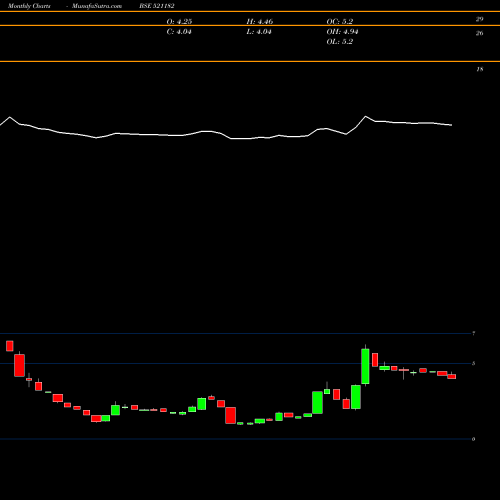500x500 pixels.
Task: Click the 'OL: 5.2' value
Action: click(x=340, y=42)
